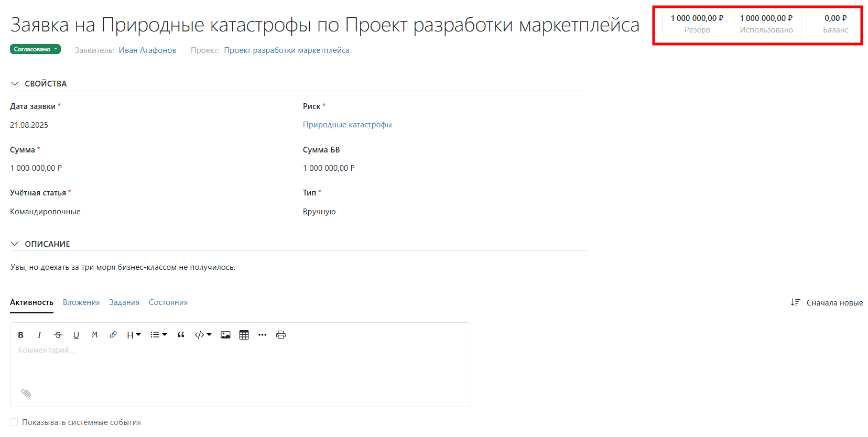Viewport: 868px width, 437px height.
Task: Switch to the Активность tab
Action: point(31,302)
